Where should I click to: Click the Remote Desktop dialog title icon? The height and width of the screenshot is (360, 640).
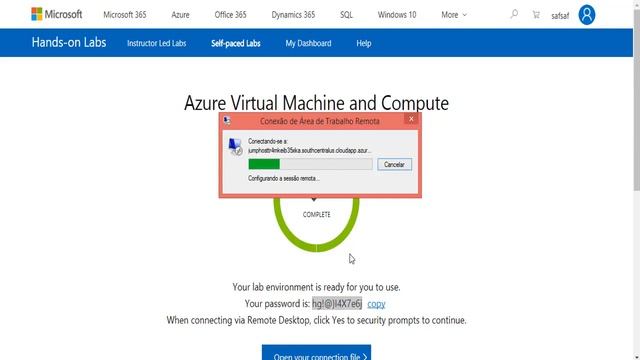[x=227, y=120]
